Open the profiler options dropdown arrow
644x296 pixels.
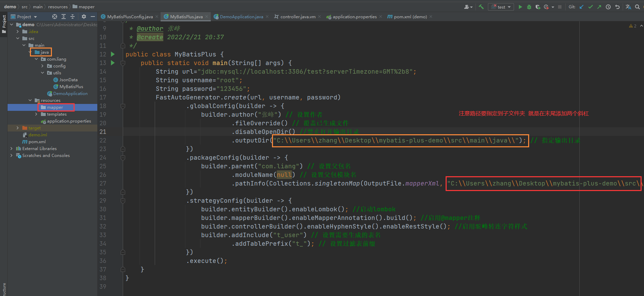tap(553, 7)
